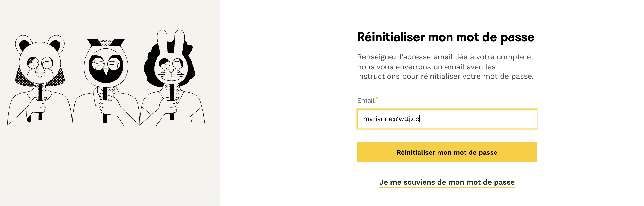Viewport: 644px width, 206px height.
Task: Click the owl mask's beak
Action: click(106, 71)
